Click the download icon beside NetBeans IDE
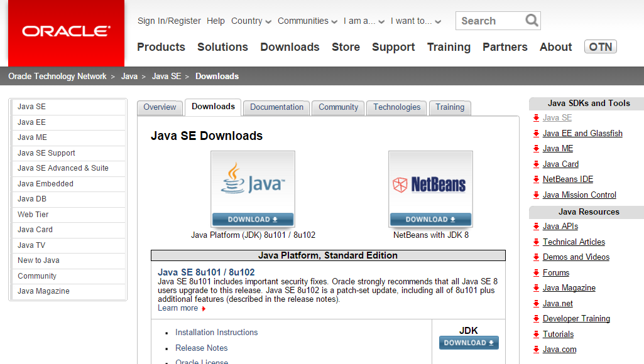 (x=536, y=179)
